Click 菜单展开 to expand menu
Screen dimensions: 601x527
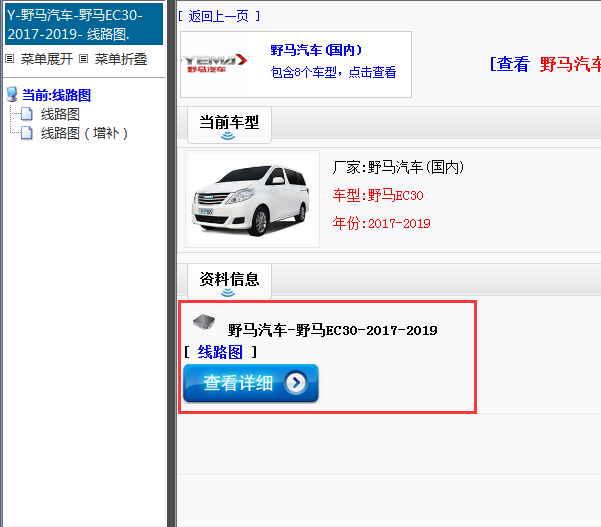(46, 59)
